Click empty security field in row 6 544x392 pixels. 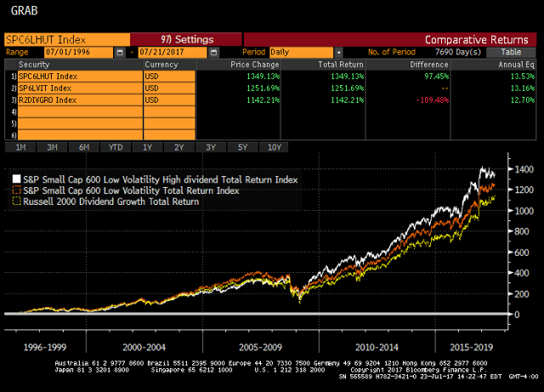80,134
